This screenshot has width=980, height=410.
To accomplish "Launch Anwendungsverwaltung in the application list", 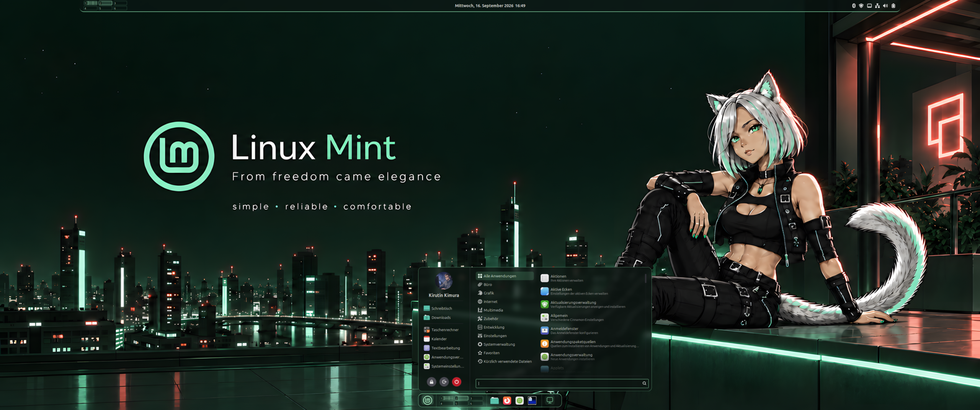I will pyautogui.click(x=591, y=357).
